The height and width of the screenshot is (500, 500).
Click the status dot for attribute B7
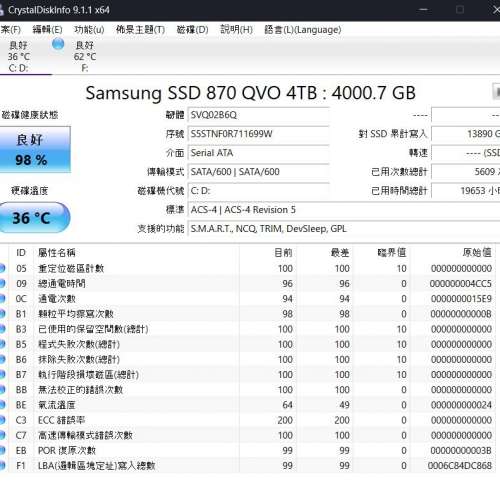tap(2, 374)
